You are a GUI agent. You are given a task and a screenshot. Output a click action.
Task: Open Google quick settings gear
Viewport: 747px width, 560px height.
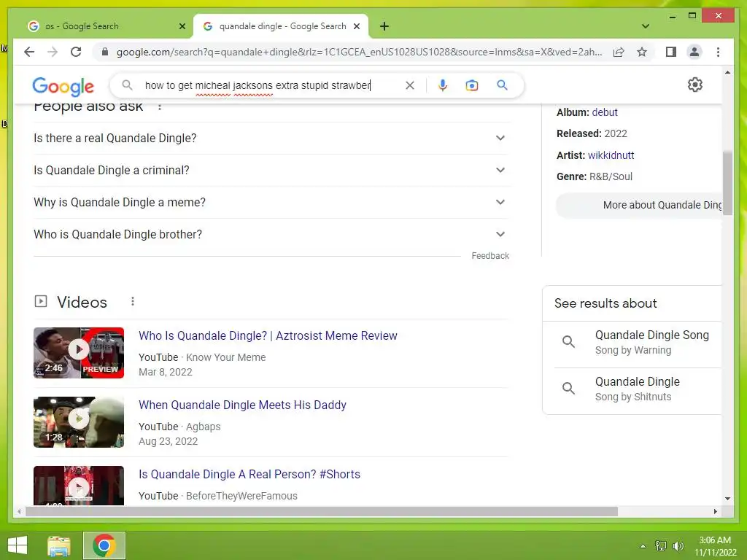point(695,85)
